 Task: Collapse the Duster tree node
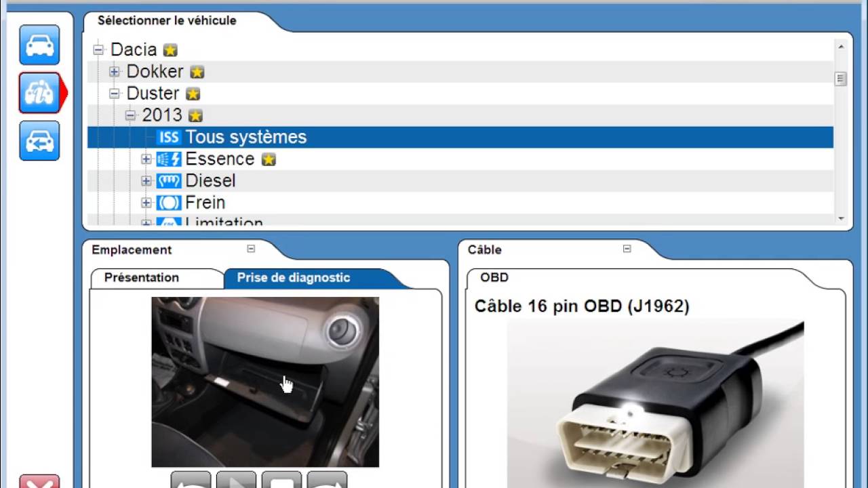click(115, 93)
